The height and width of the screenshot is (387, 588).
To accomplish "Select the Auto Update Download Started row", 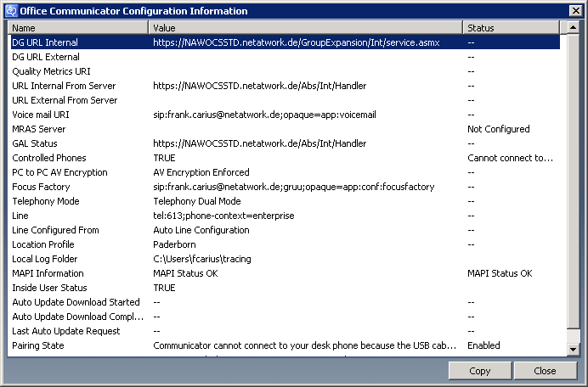I will point(284,302).
